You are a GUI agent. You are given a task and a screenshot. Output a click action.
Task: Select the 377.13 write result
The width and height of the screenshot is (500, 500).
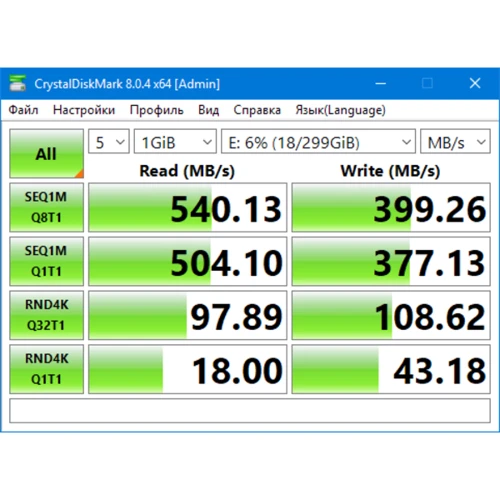[391, 261]
